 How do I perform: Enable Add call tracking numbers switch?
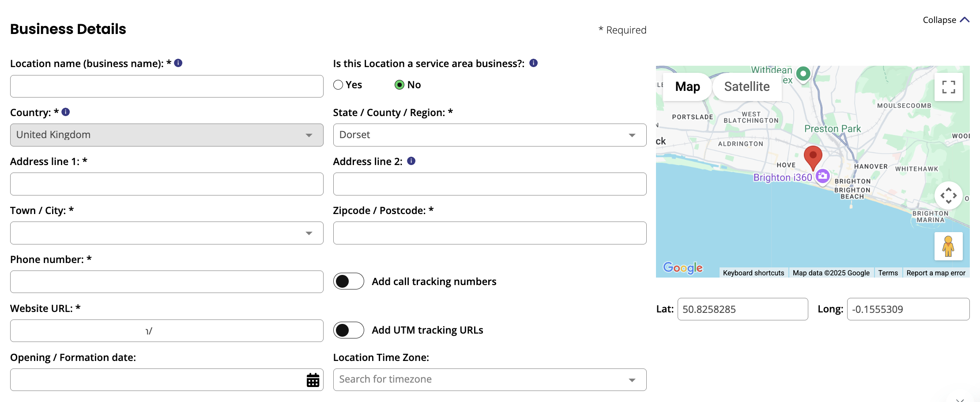(349, 281)
